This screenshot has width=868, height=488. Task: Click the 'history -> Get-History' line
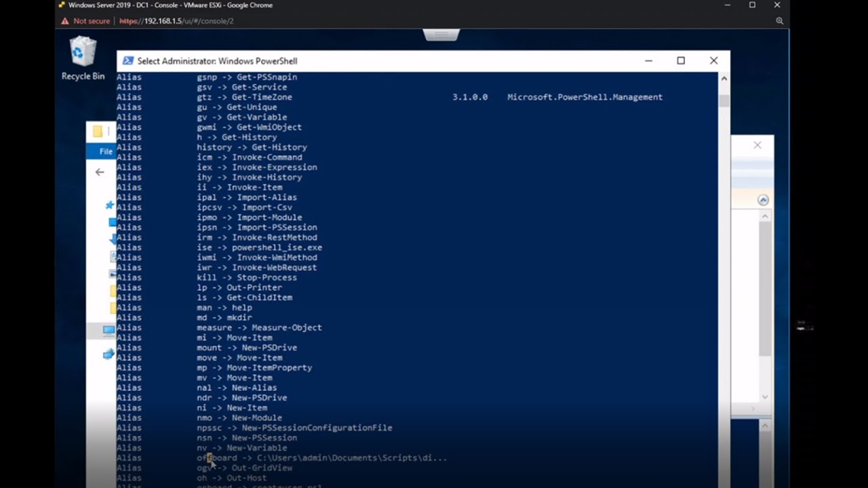pyautogui.click(x=252, y=147)
